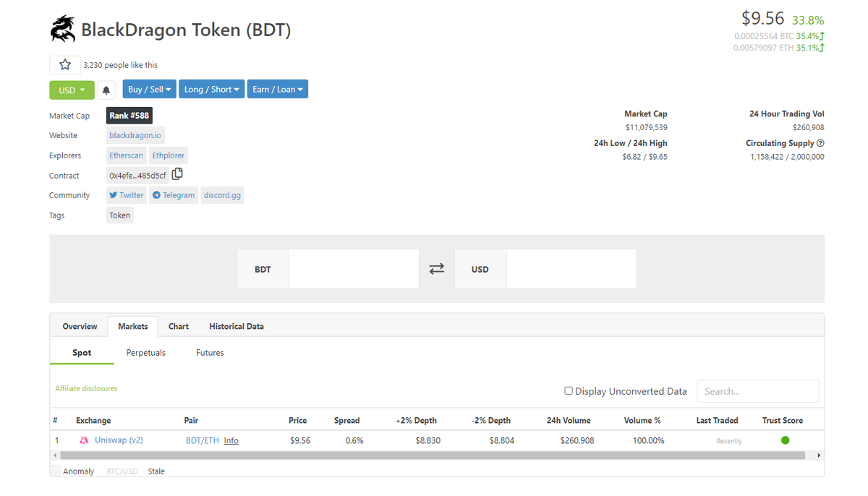868x496 pixels.
Task: Open the Uniswap (v2) exchange link
Action: tap(119, 440)
